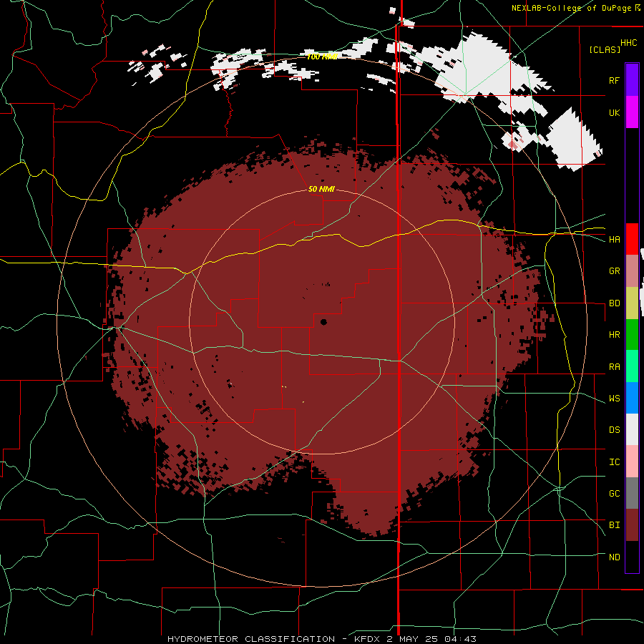Click the KFDX radar site identifier
This screenshot has width=644, height=644.
pos(368,639)
